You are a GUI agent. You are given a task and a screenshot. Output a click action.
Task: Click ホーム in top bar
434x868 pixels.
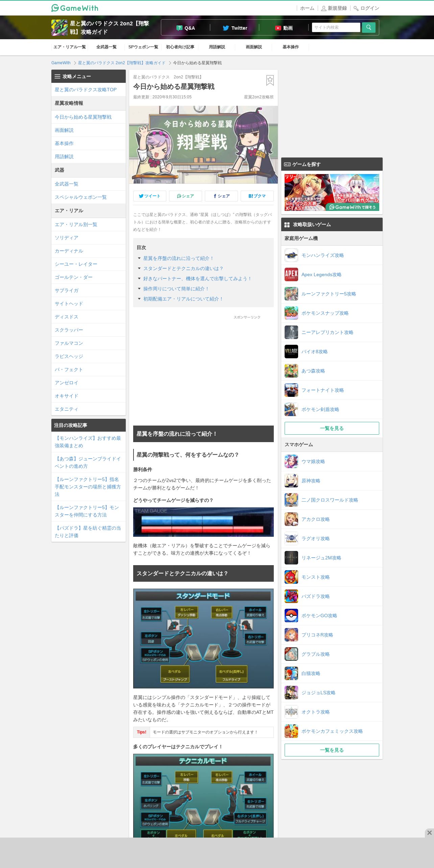pos(307,8)
